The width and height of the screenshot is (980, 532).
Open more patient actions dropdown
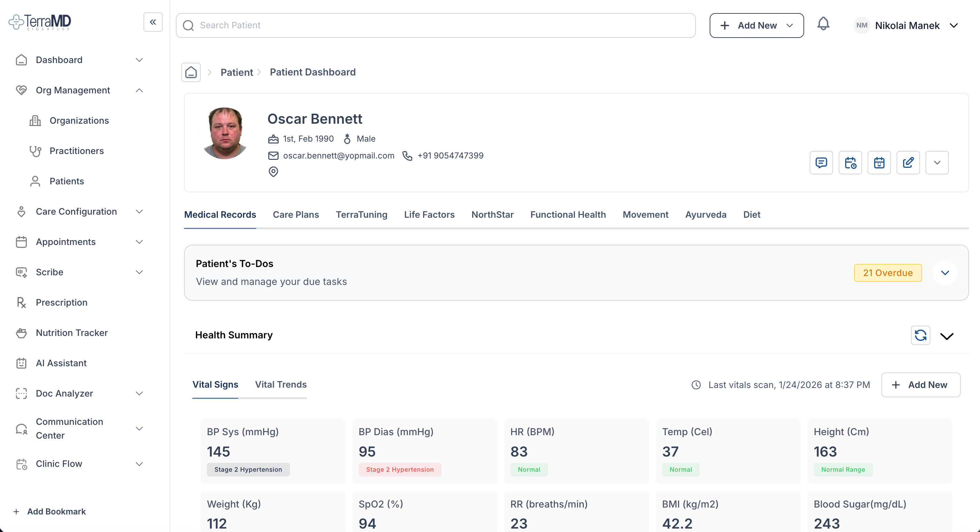[937, 163]
